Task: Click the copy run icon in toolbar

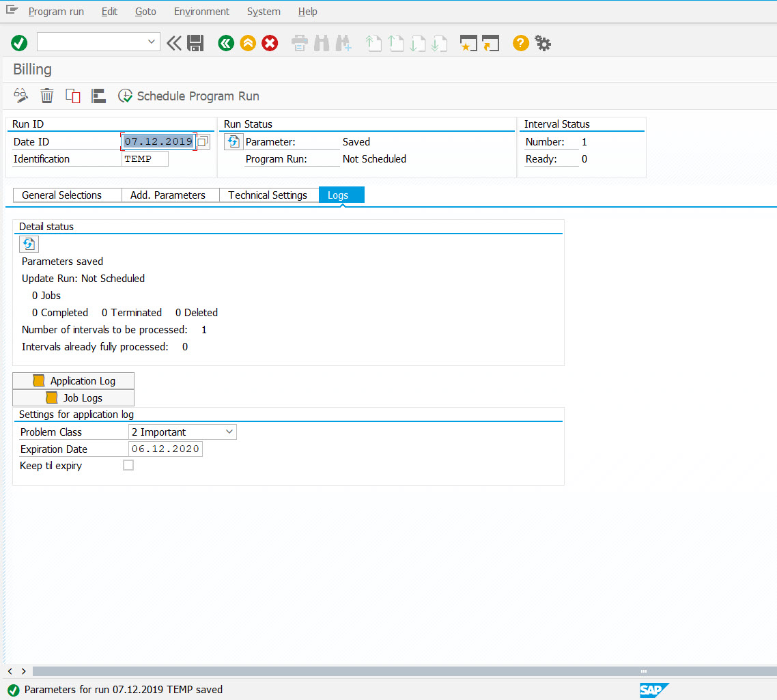Action: (72, 96)
